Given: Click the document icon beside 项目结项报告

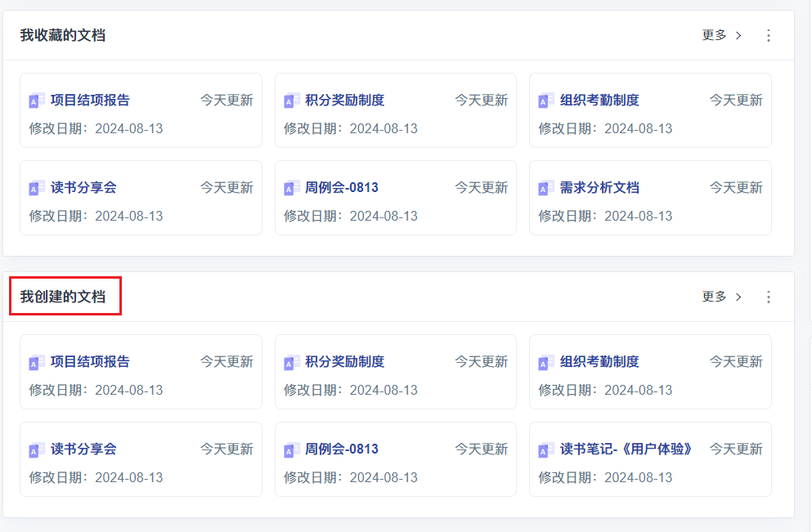Looking at the screenshot, I should pos(36,100).
